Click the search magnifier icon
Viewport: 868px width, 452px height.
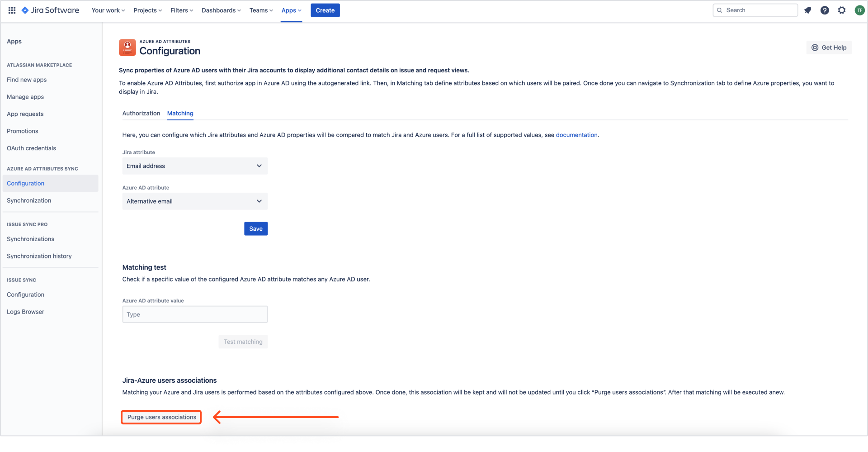pyautogui.click(x=719, y=10)
